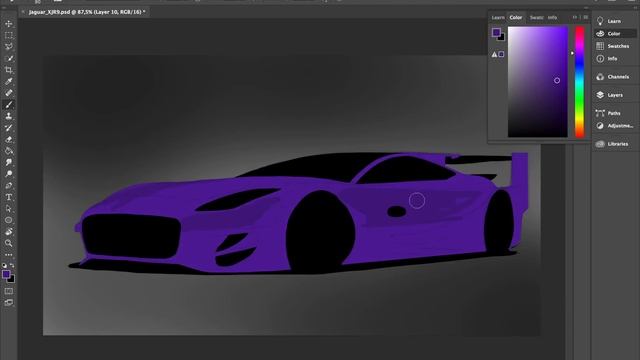The height and width of the screenshot is (360, 640).
Task: Select the Brush tool
Action: point(9,105)
